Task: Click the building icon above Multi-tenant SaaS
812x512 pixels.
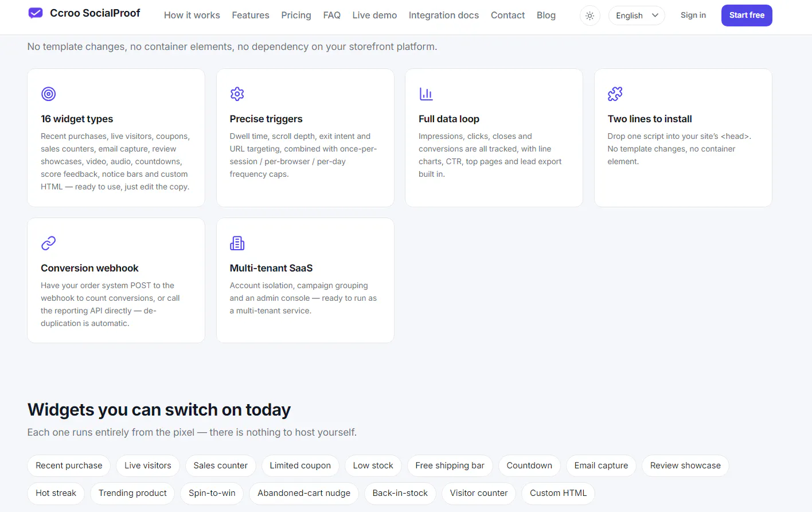Action: pyautogui.click(x=237, y=243)
